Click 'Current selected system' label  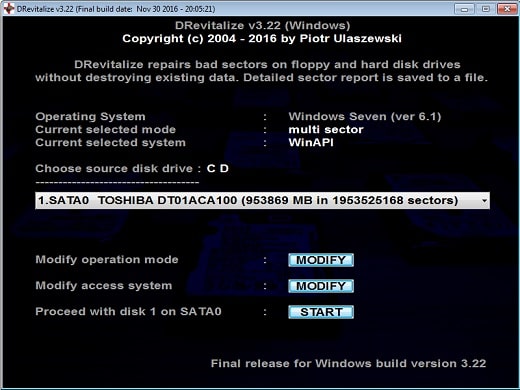coord(110,143)
